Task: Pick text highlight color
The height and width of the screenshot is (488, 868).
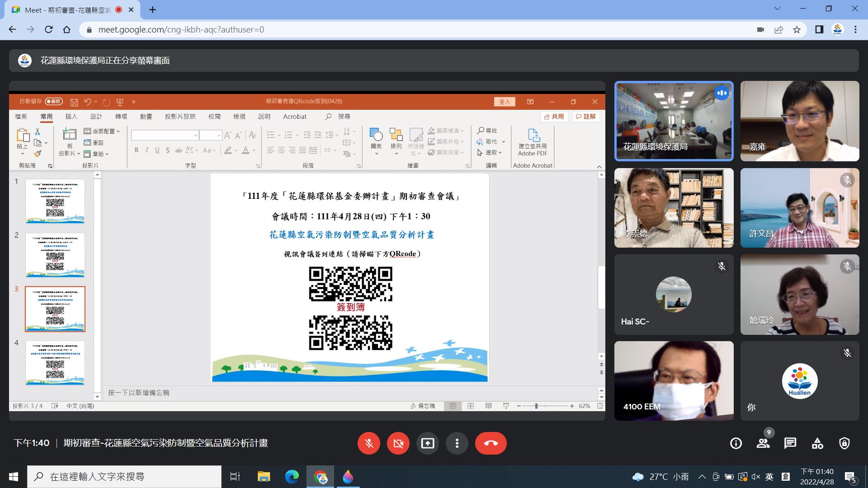Action: [x=228, y=150]
